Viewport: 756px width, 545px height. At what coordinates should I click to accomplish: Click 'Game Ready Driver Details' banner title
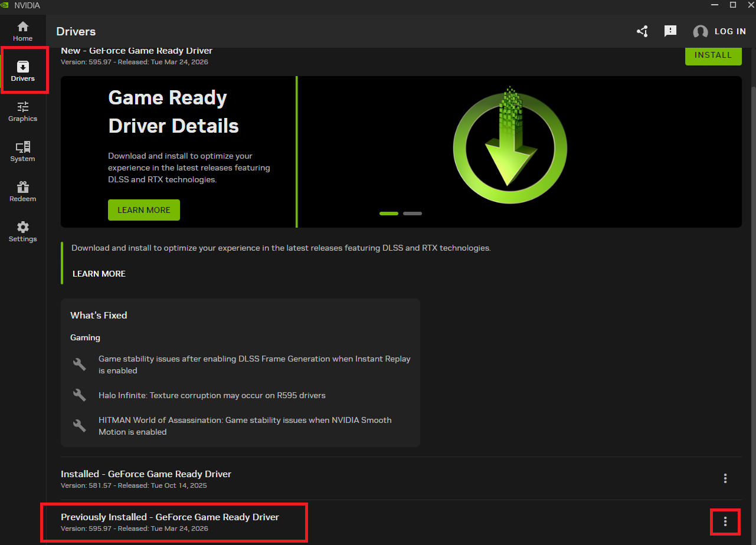point(174,111)
